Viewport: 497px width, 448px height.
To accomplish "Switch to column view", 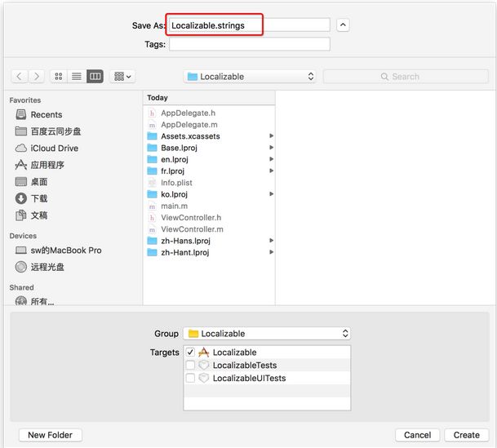I will point(95,77).
